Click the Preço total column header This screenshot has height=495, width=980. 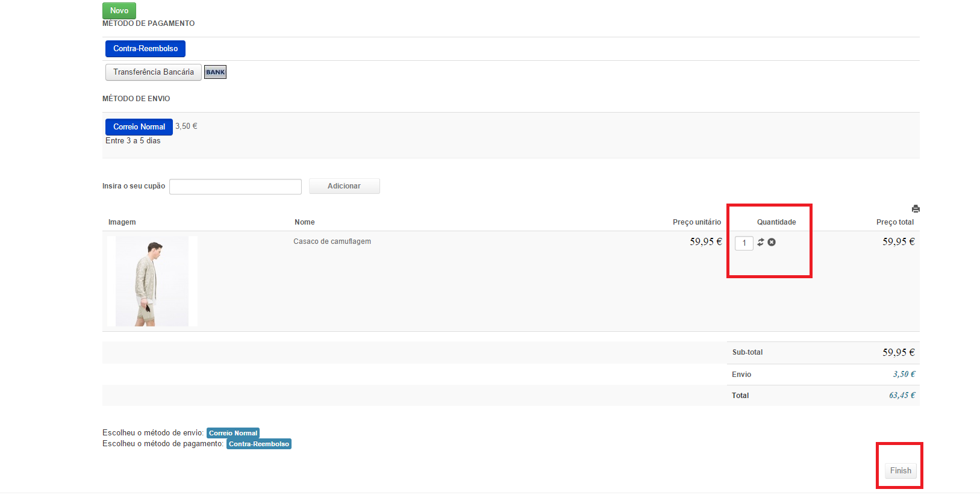(895, 222)
